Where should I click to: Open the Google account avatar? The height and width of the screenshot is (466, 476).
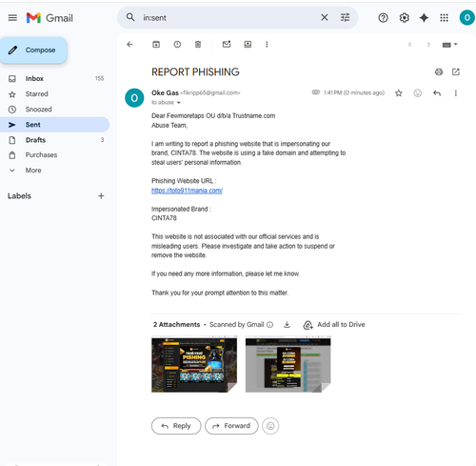[467, 17]
